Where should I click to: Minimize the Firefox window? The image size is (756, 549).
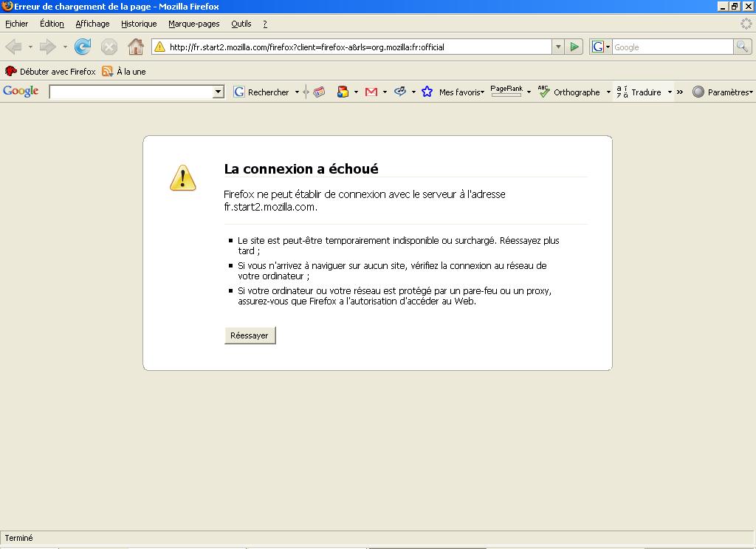[722, 6]
